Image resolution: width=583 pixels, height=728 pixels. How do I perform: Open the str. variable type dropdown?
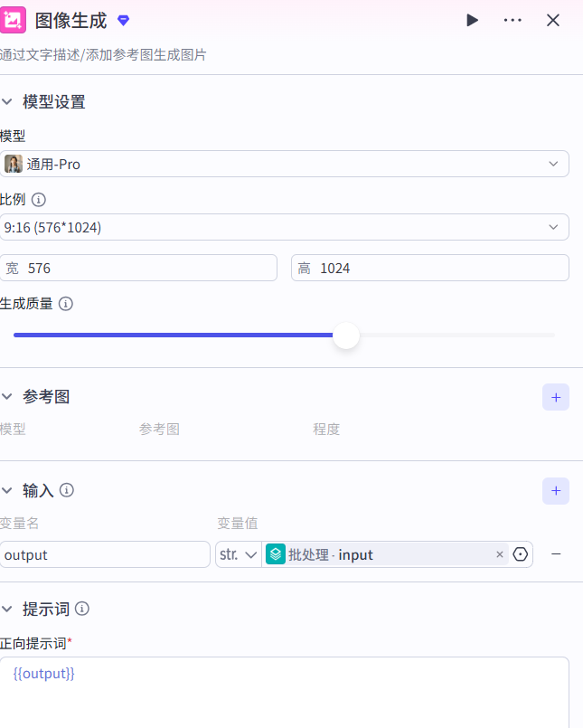click(x=239, y=554)
